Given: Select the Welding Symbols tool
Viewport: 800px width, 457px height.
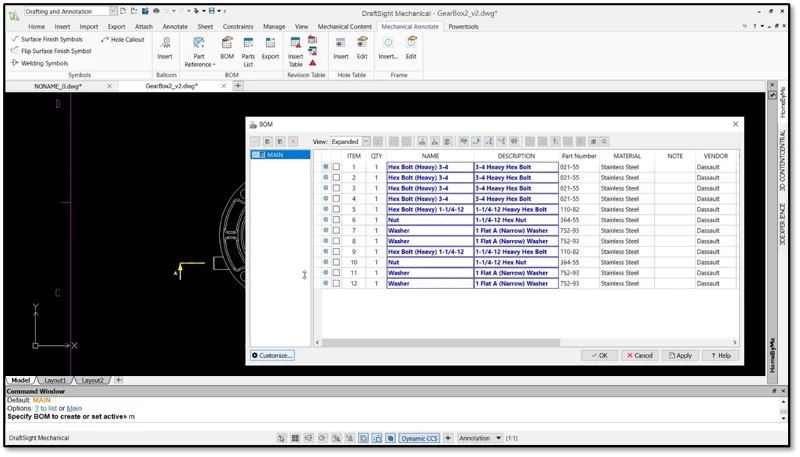Looking at the screenshot, I should (40, 63).
